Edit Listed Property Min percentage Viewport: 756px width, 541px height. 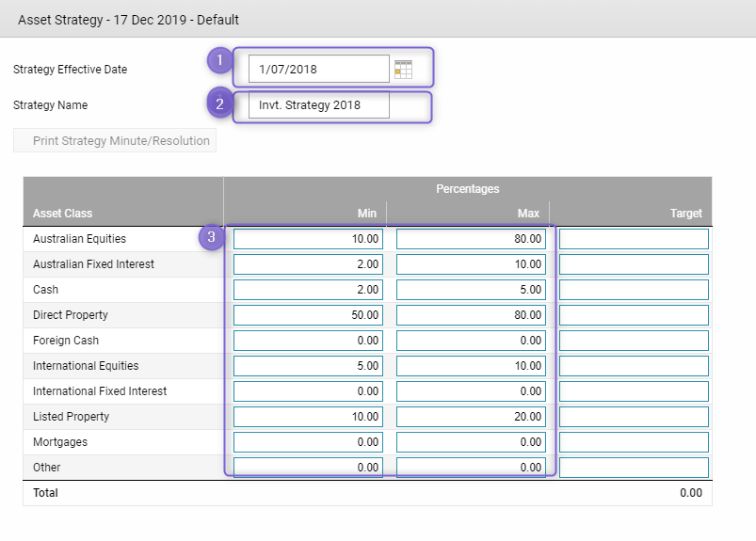pos(308,417)
